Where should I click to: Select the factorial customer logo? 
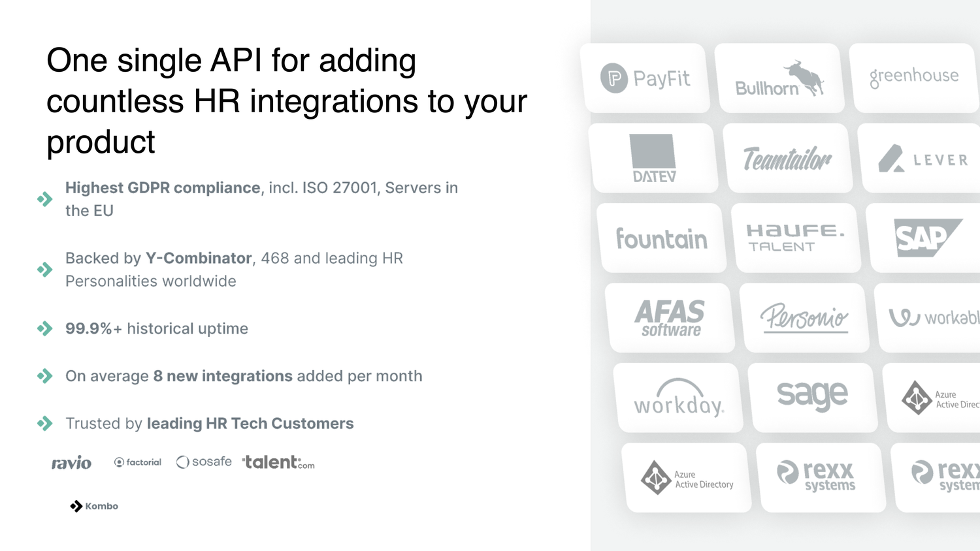138,462
